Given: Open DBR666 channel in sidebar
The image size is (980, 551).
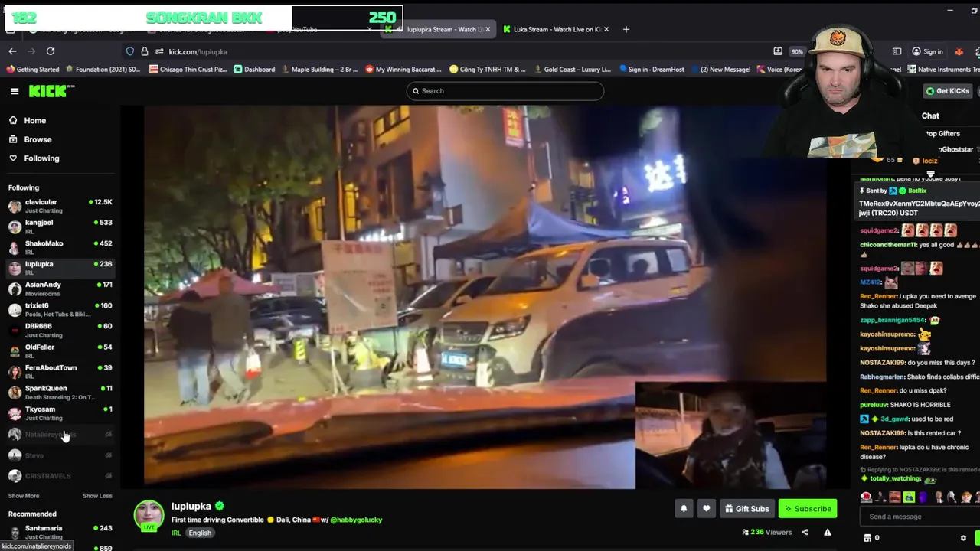Looking at the screenshot, I should point(60,330).
